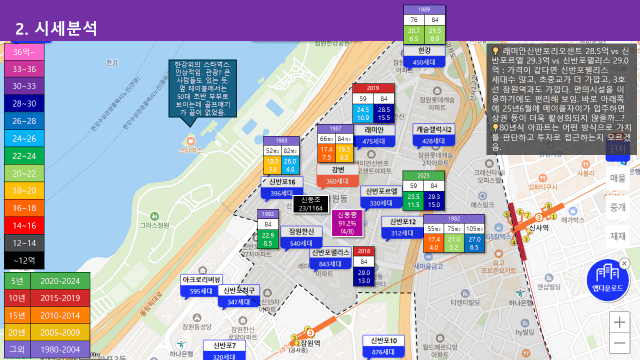Close the app download badge
The width and height of the screenshot is (640, 360).
coord(624,264)
